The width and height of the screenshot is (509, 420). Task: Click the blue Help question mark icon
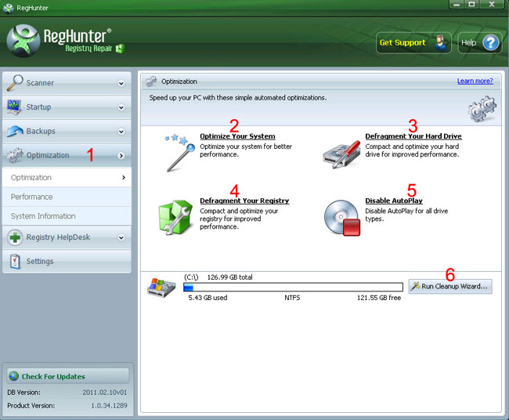click(491, 43)
